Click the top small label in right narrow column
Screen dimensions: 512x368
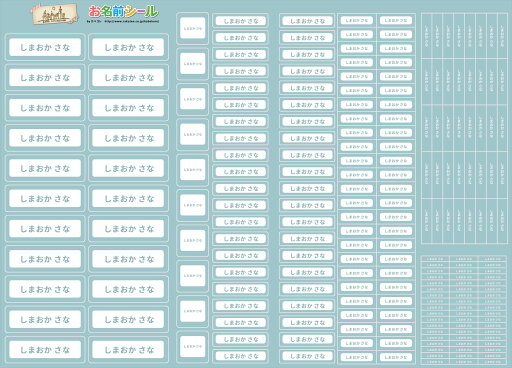tap(396, 20)
